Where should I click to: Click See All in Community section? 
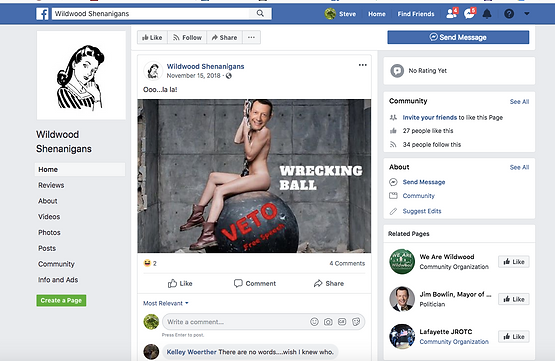point(519,102)
